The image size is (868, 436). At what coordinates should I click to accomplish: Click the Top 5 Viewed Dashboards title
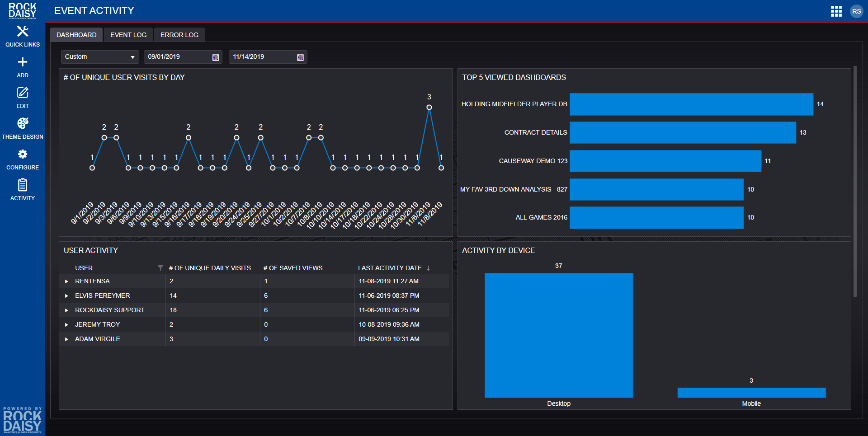click(x=514, y=78)
